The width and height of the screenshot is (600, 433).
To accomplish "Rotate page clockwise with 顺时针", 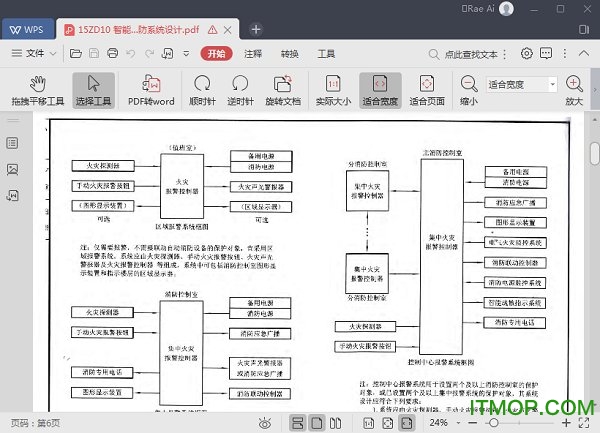I will [202, 91].
